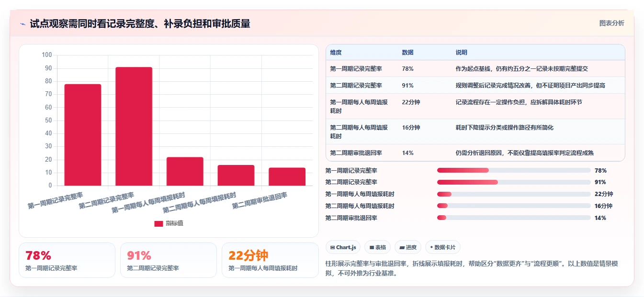Image resolution: width=644 pixels, height=297 pixels.
Task: Click the 78% cell in the table
Action: 407,68
